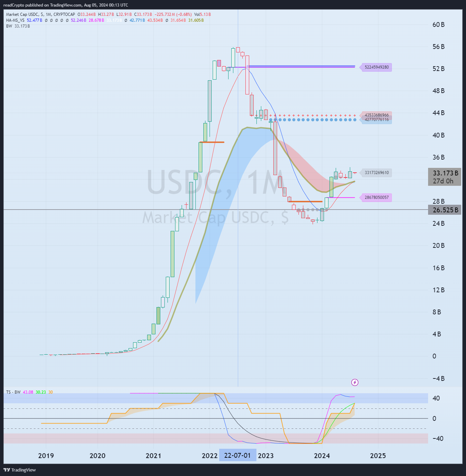Click the 2020 year label on time axis
This screenshot has height=476, width=466.
pos(98,456)
